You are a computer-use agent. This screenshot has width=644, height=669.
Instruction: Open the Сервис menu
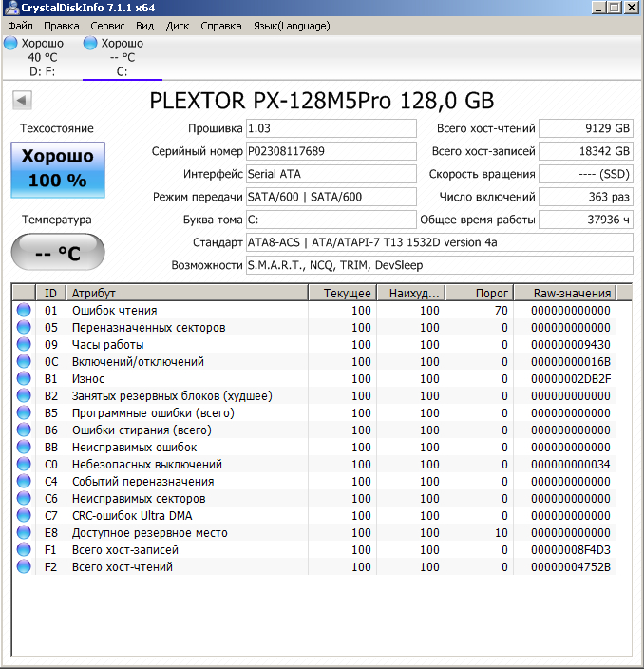coord(107,26)
